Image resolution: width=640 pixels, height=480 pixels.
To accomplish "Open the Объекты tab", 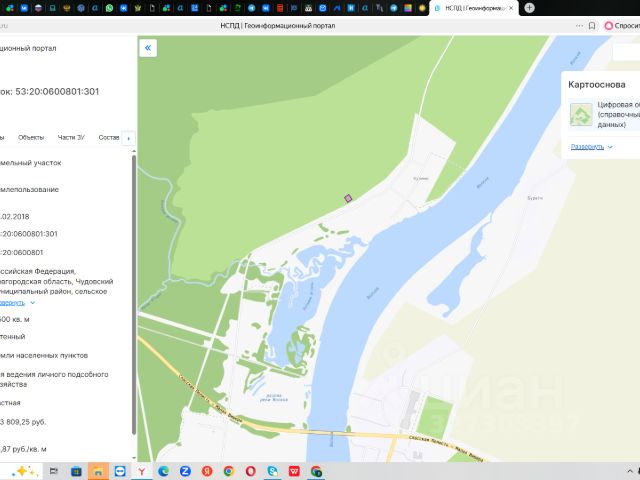I will tap(31, 137).
